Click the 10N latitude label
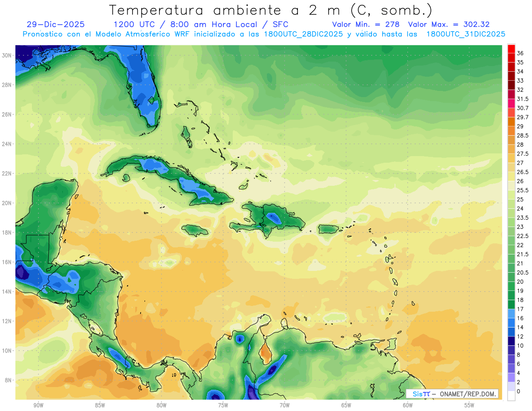532x411 pixels. [7, 351]
